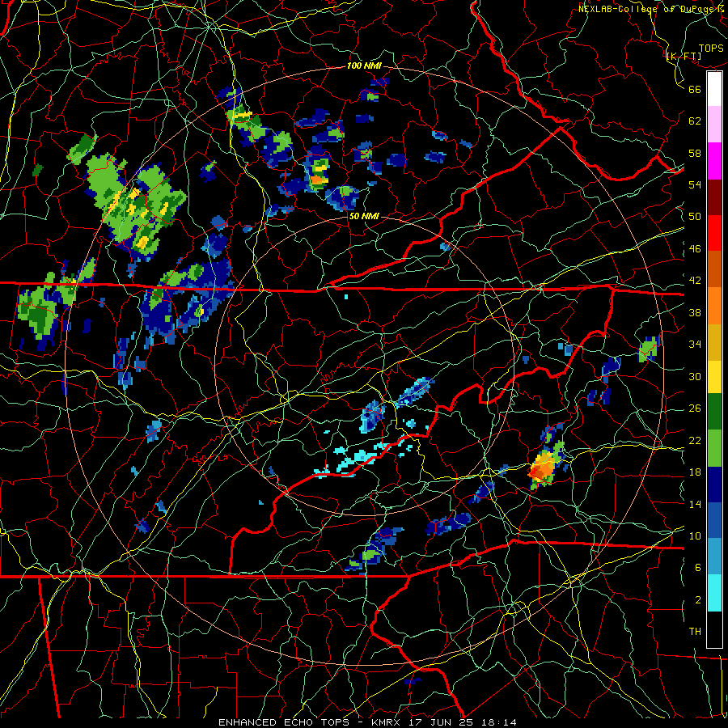Click the 'NEXLAB-College of DuPage' credit text

click(646, 9)
